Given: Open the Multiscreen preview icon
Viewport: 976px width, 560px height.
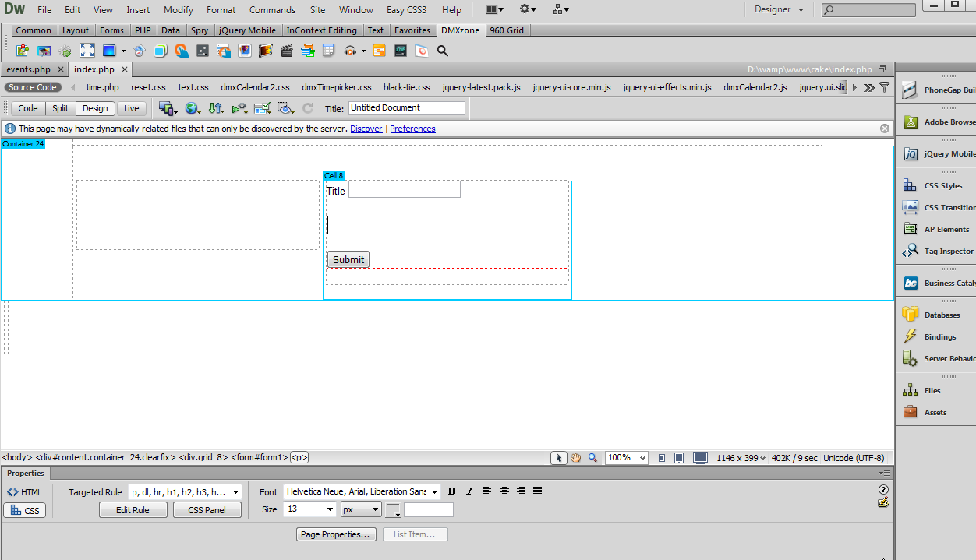Looking at the screenshot, I should (166, 108).
